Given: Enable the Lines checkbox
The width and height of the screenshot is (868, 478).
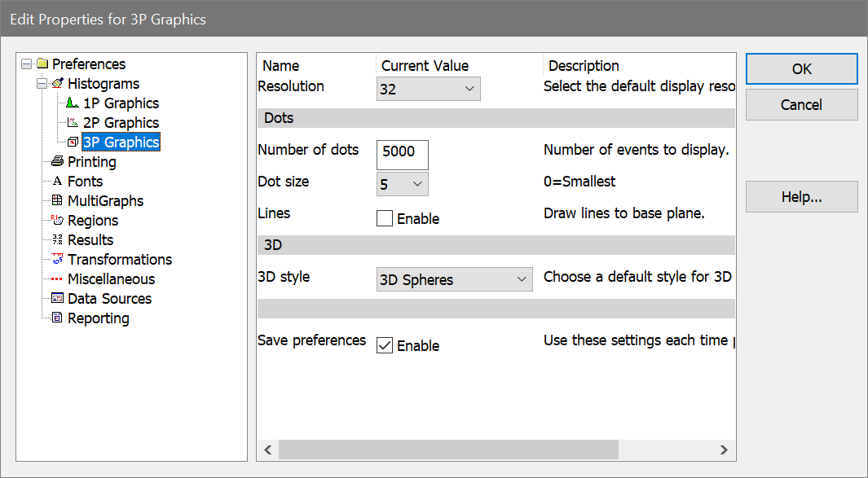Looking at the screenshot, I should pyautogui.click(x=385, y=219).
